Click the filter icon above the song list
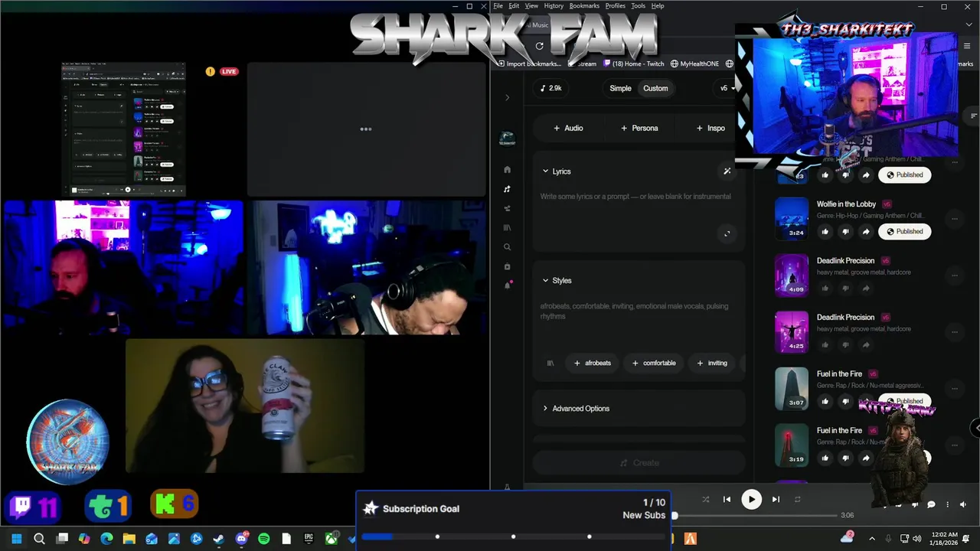The height and width of the screenshot is (551, 980). 973,116
